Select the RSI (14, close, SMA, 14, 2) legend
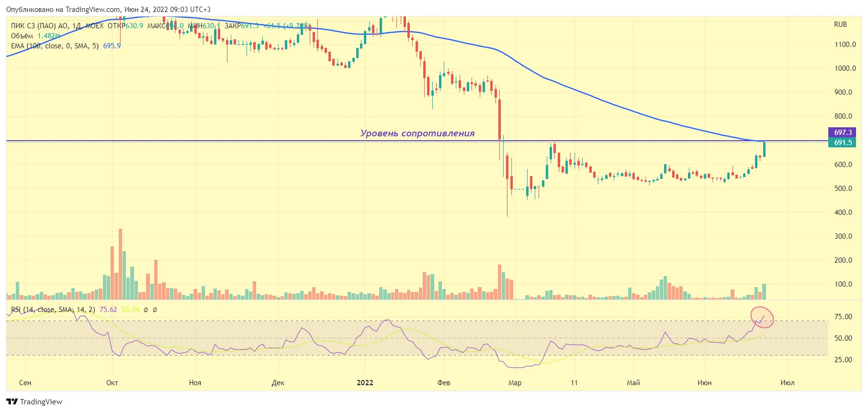 53,310
